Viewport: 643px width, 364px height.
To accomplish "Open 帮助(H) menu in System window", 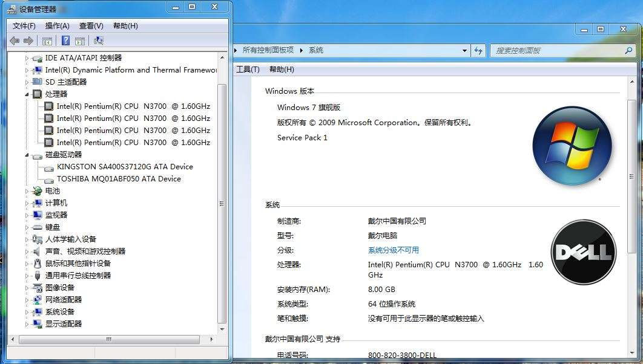I will pos(282,70).
